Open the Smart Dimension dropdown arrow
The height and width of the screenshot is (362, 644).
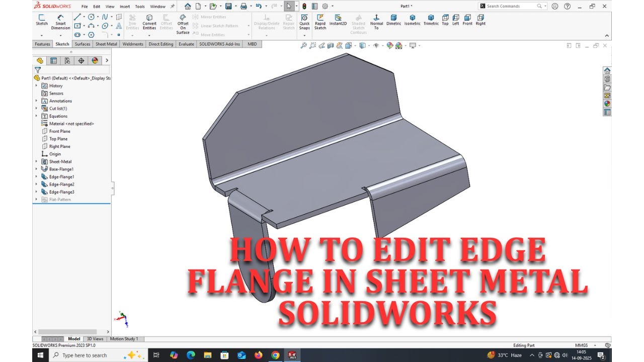(60, 35)
